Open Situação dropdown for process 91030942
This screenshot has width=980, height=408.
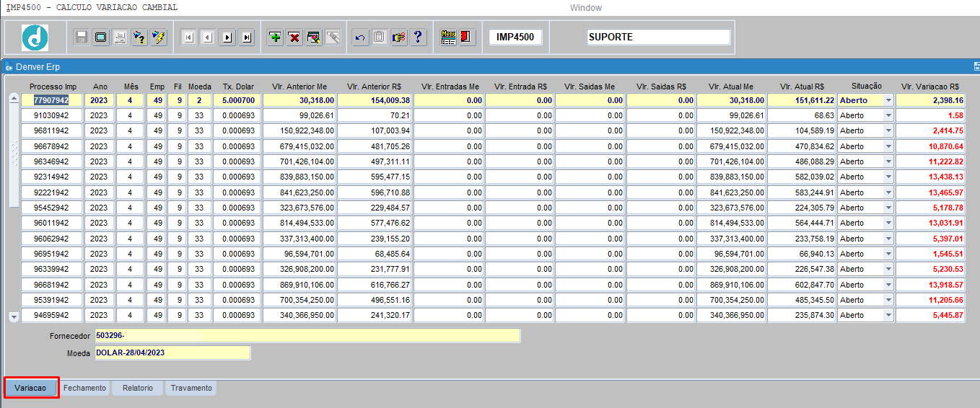pyautogui.click(x=888, y=115)
